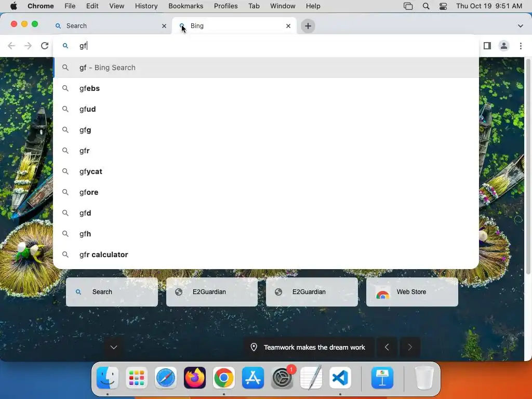Select the 'gfd' suggestion
532x399 pixels.
pyautogui.click(x=267, y=213)
